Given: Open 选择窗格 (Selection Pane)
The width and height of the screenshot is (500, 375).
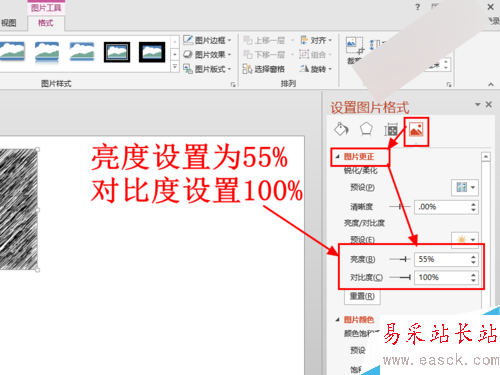Looking at the screenshot, I should (264, 69).
